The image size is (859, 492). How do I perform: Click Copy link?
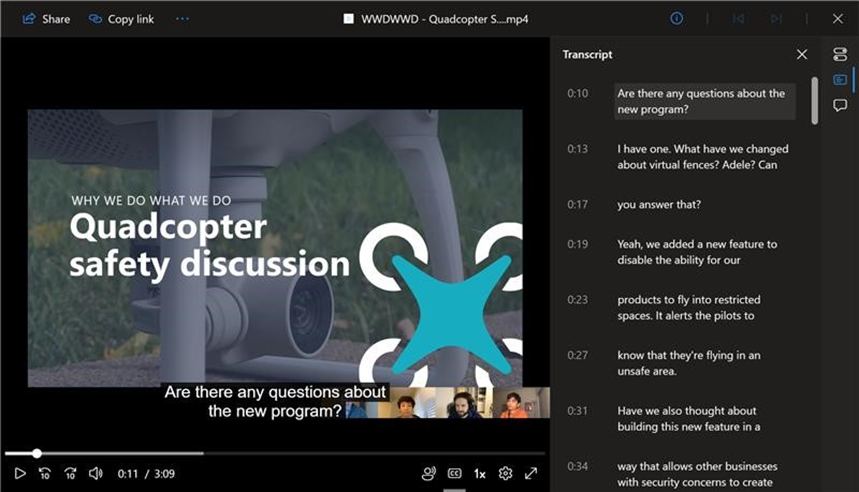[122, 19]
